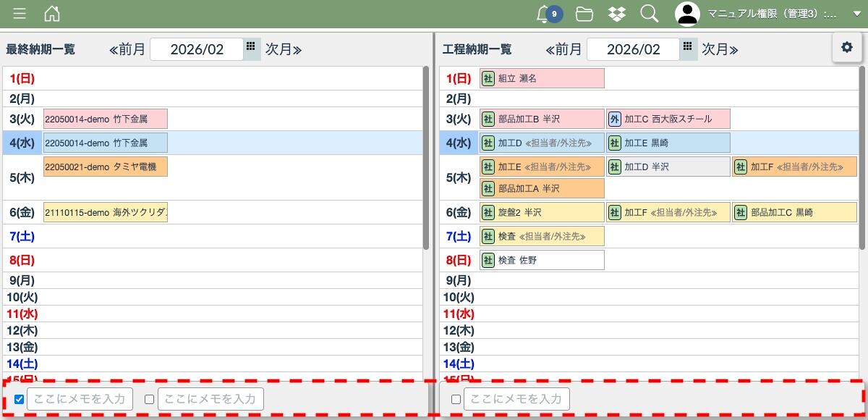This screenshot has width=868, height=420.
Task: Open calendar picker for process deadline list
Action: [688, 48]
